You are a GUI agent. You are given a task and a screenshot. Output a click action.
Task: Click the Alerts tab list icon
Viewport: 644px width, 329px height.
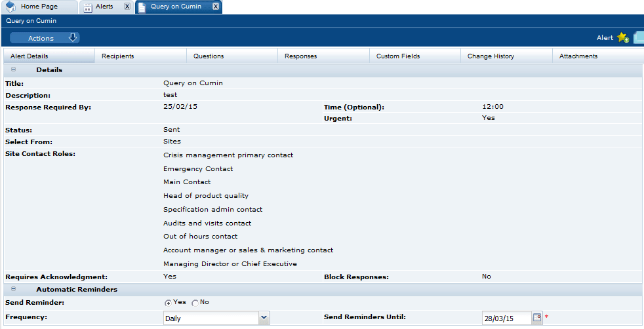pyautogui.click(x=88, y=7)
